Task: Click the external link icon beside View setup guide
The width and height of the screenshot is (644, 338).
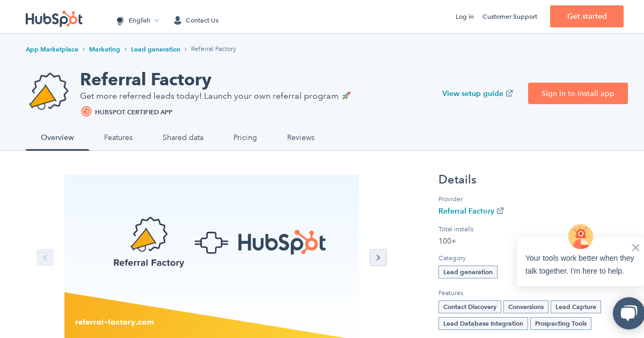Action: tap(509, 93)
